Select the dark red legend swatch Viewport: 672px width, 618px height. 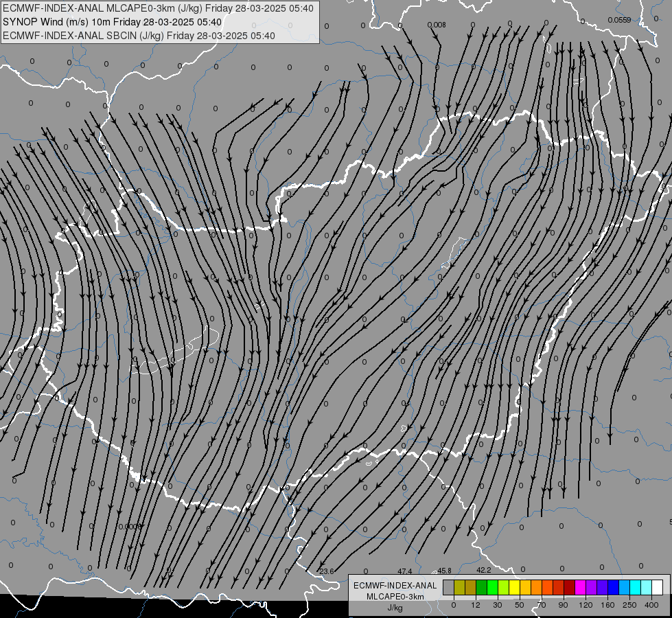(x=569, y=587)
